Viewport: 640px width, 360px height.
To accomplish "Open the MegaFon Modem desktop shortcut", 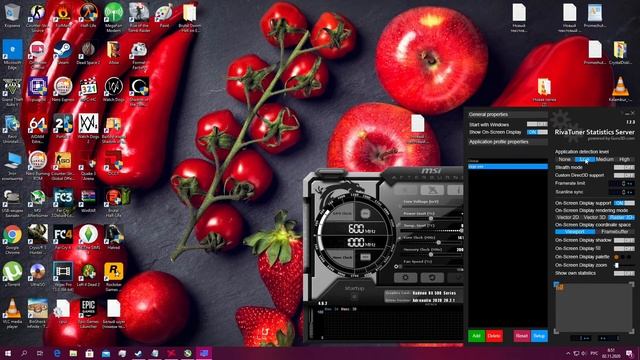I will [113, 17].
